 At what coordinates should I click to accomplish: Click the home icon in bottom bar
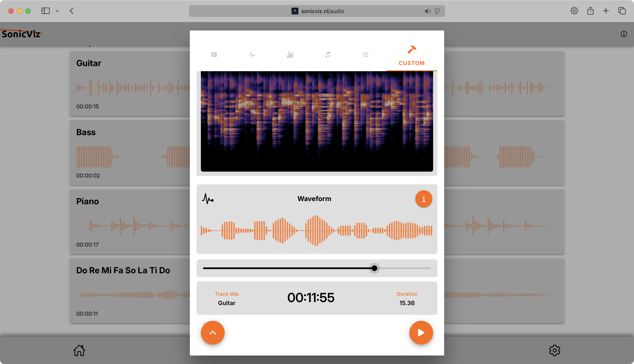[79, 350]
